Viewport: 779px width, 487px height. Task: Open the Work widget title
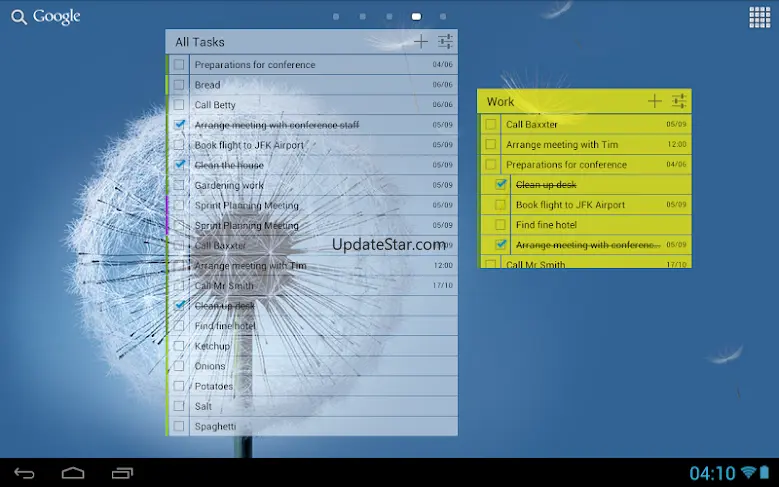(500, 102)
